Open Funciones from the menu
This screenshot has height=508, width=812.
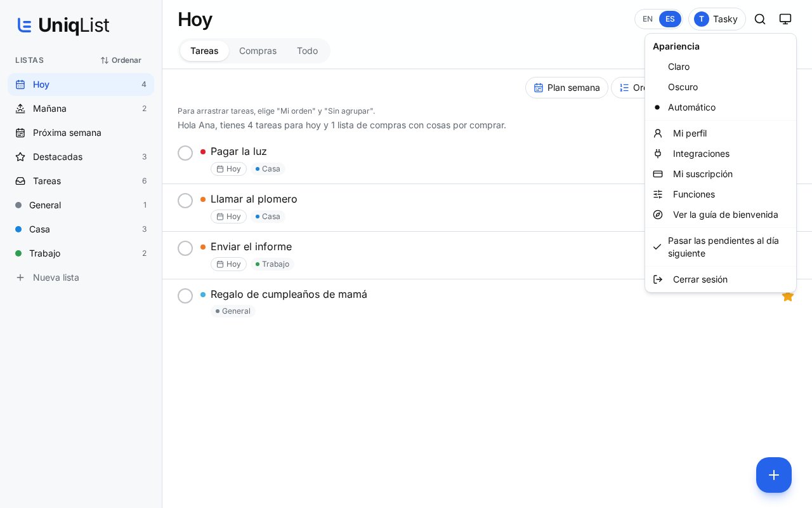721,194
